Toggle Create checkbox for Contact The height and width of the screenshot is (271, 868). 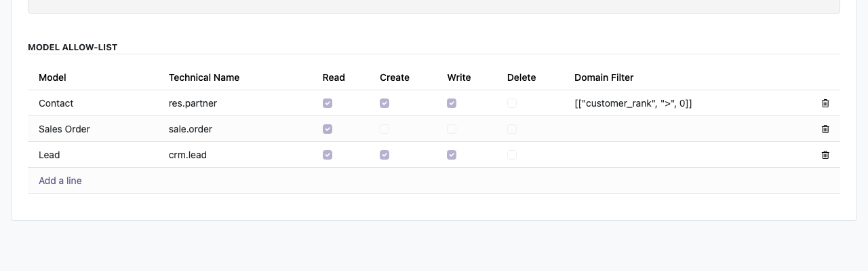pos(384,103)
